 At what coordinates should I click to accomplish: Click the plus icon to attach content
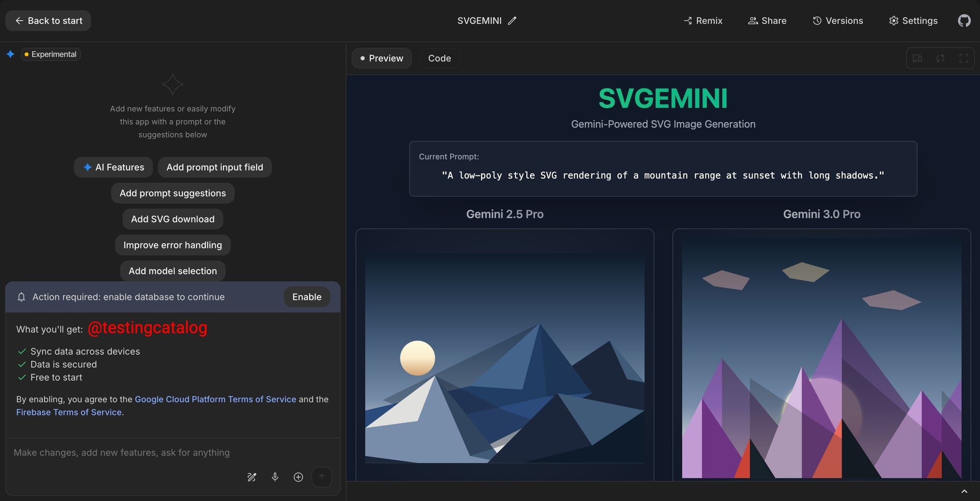tap(298, 476)
